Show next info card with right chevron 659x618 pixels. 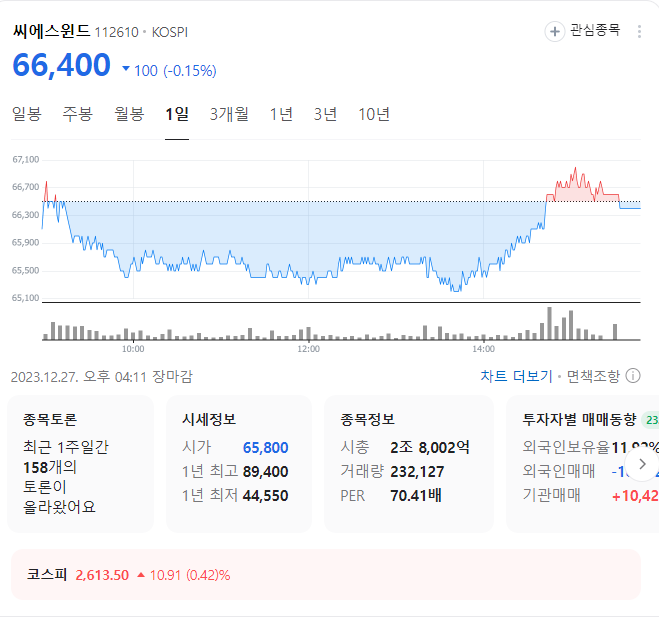point(642,464)
